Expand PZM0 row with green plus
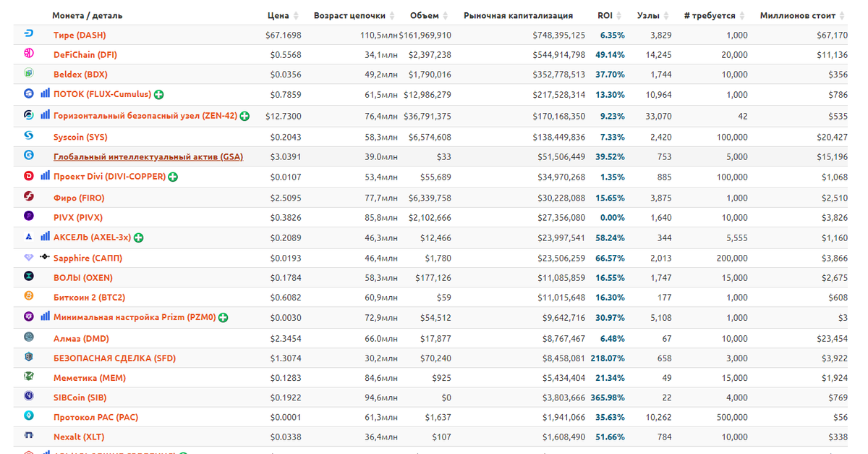The image size is (868, 454). tap(223, 317)
